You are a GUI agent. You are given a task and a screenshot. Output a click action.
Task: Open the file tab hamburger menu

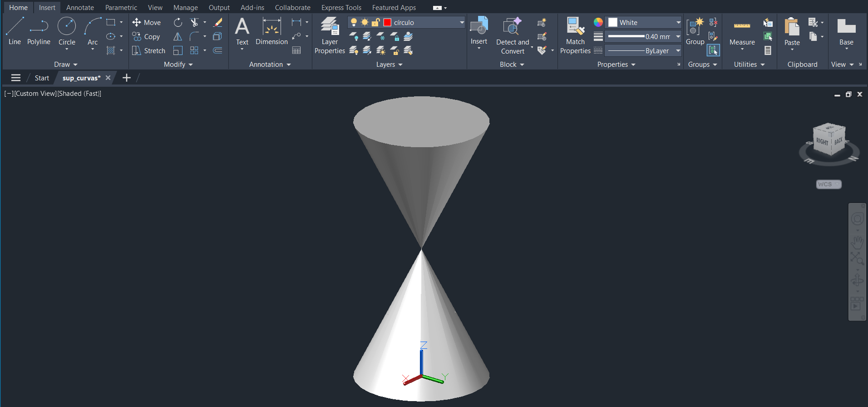[x=16, y=78]
